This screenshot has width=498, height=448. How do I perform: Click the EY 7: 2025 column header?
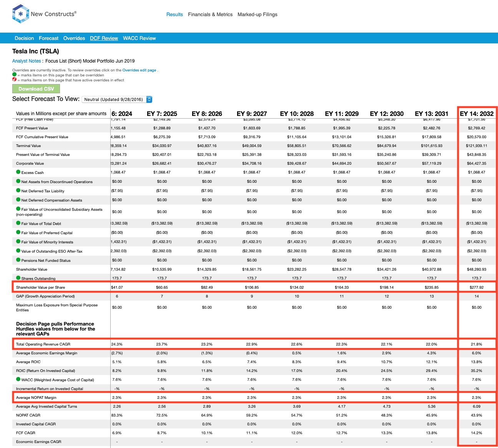click(162, 114)
